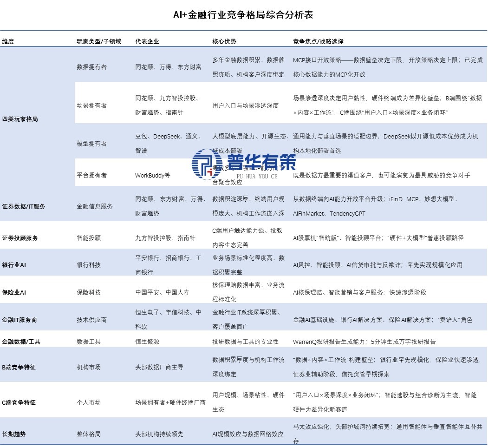Image resolution: width=488 pixels, height=448 pixels.
Task: Select the 'WorkBuddy等' cell
Action: tap(153, 175)
